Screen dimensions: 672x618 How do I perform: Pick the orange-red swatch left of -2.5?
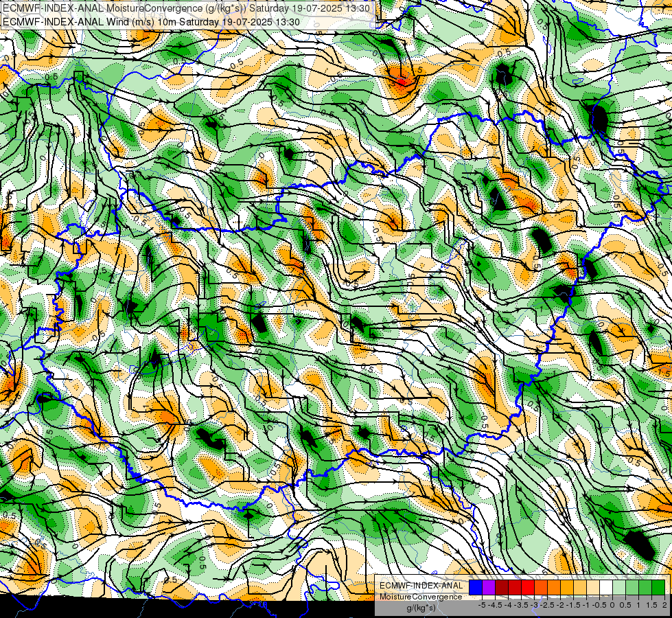coord(541,588)
